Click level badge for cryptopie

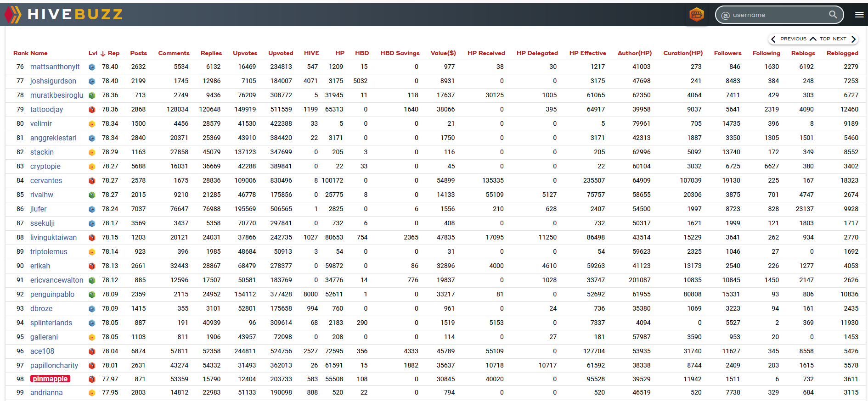tap(92, 167)
